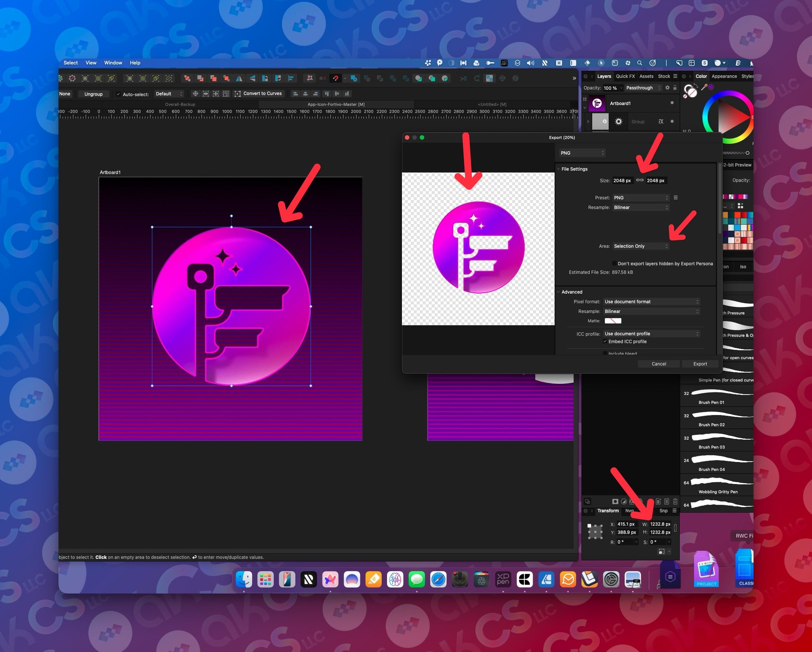The height and width of the screenshot is (652, 812).
Task: Toggle the layer lock icon in Layers panel
Action: [675, 88]
